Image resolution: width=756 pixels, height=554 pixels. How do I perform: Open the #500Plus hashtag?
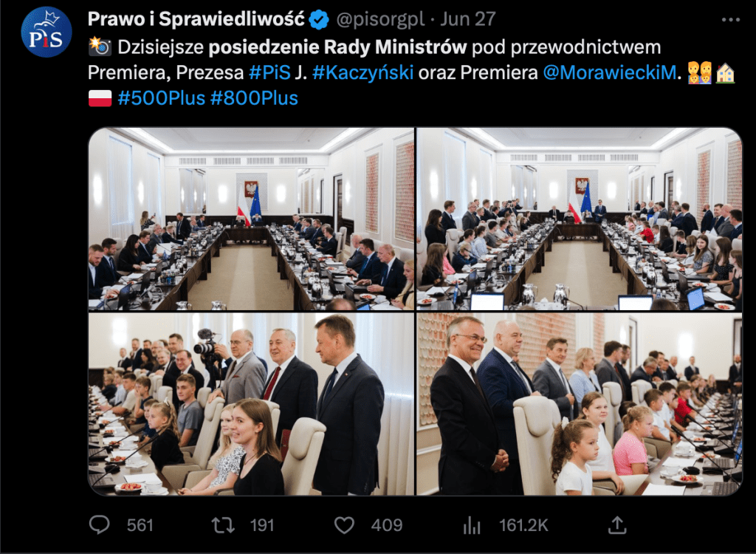point(162,98)
